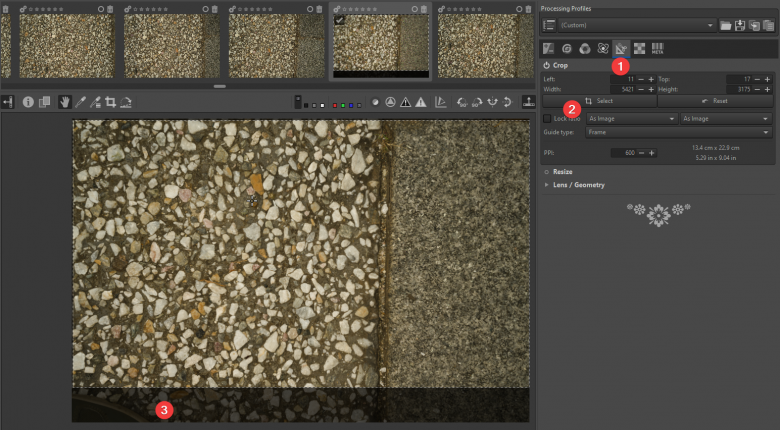780x430 pixels.
Task: Toggle before/after view icon
Action: tap(44, 102)
